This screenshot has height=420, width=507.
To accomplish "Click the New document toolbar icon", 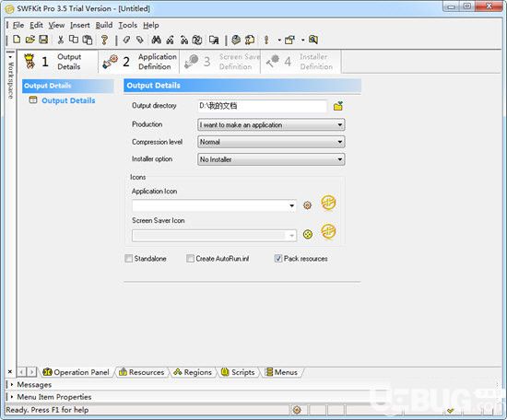I will coord(17,40).
